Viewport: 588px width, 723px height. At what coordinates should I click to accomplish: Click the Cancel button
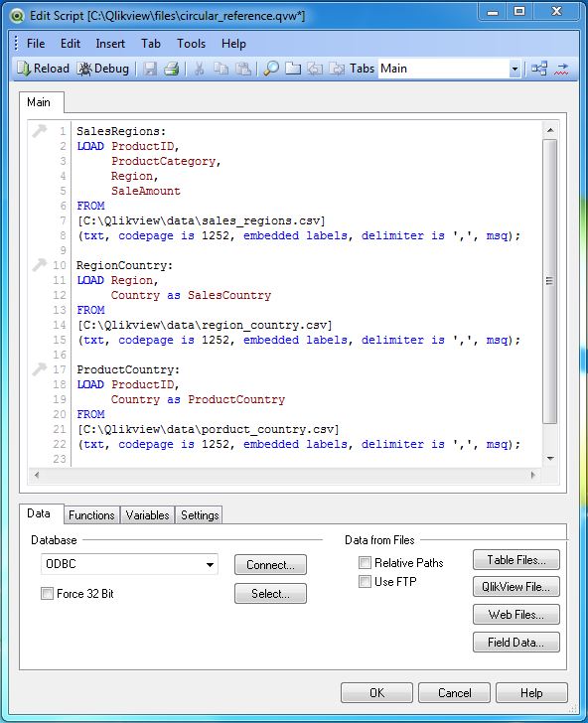pos(454,693)
